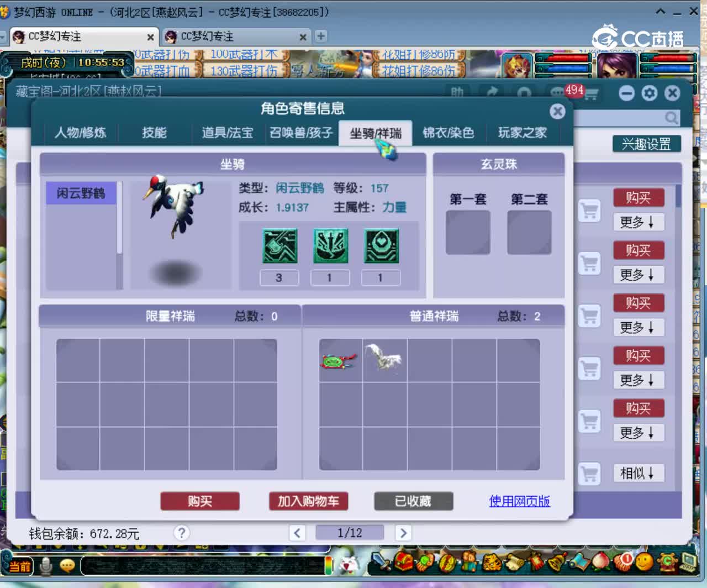
Task: Expand 更多 in the fourth listing row
Action: (638, 380)
